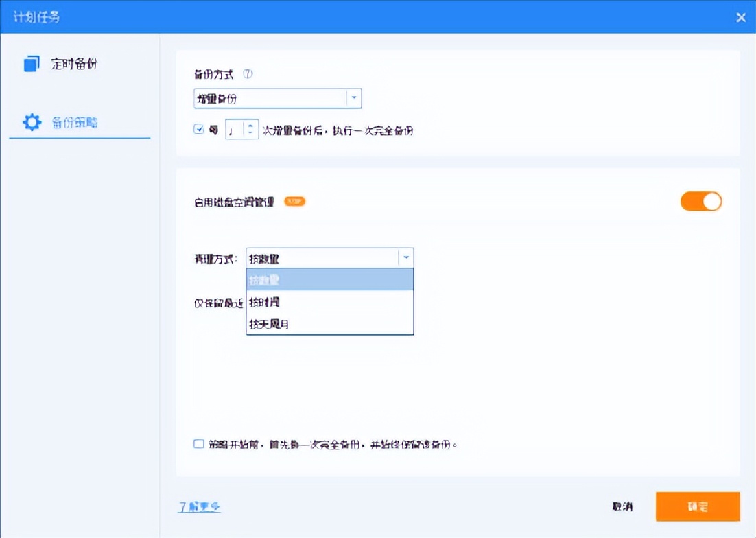The image size is (756, 538).
Task: Open the help tip beside 备份方式
Action: pos(248,73)
